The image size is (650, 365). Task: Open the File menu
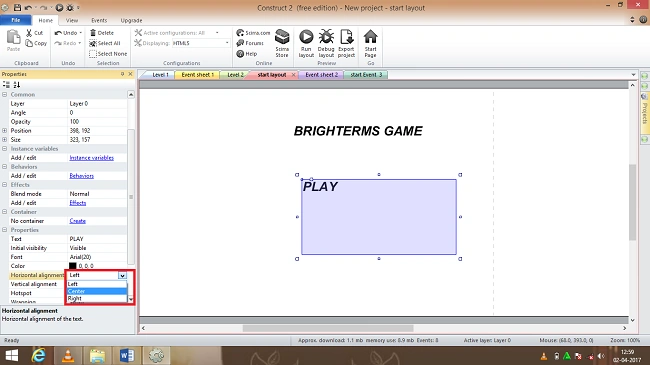tap(16, 20)
